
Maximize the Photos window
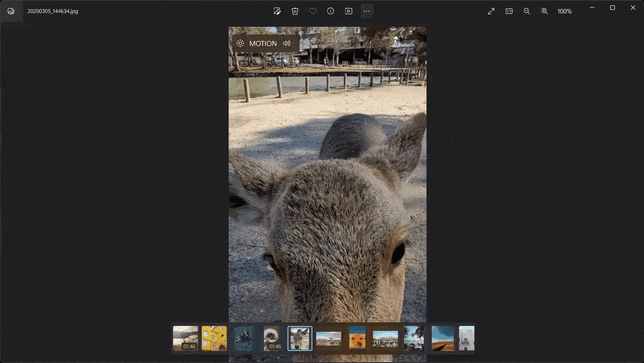(612, 8)
